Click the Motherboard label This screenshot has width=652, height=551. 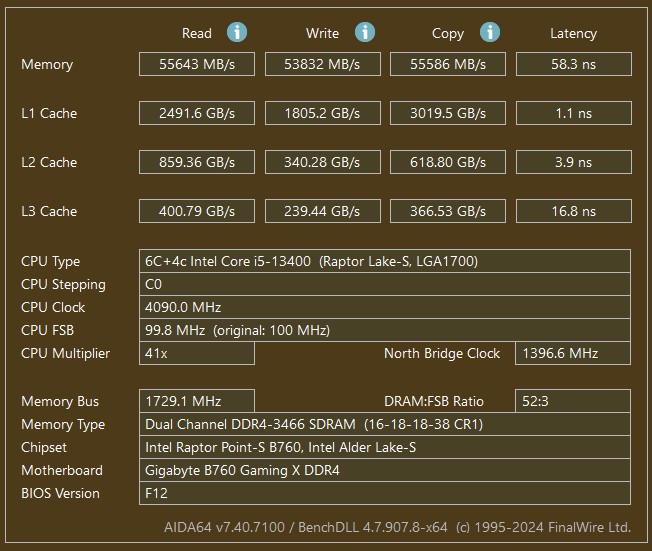[62, 470]
